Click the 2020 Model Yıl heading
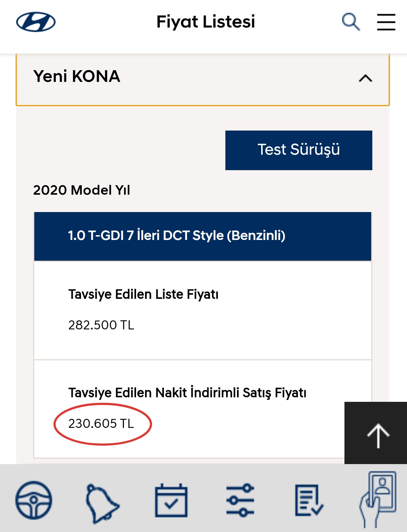Viewport: 407px width, 532px height. 82,190
